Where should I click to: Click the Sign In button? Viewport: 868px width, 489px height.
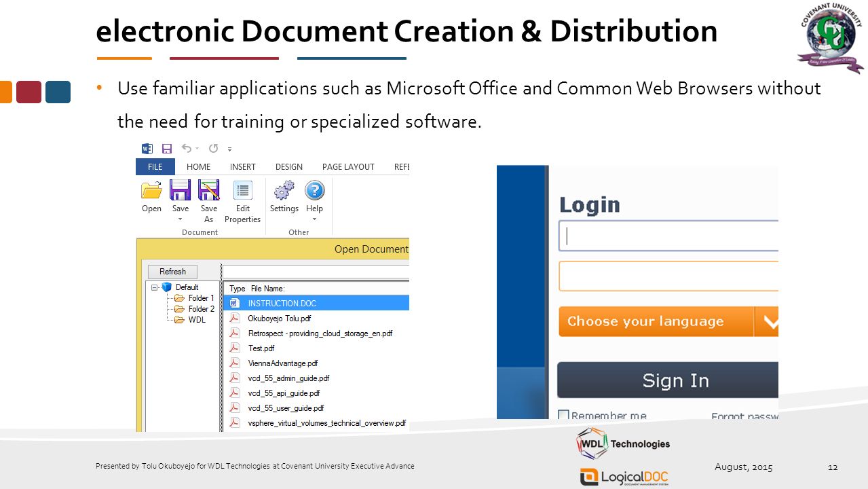(x=668, y=380)
